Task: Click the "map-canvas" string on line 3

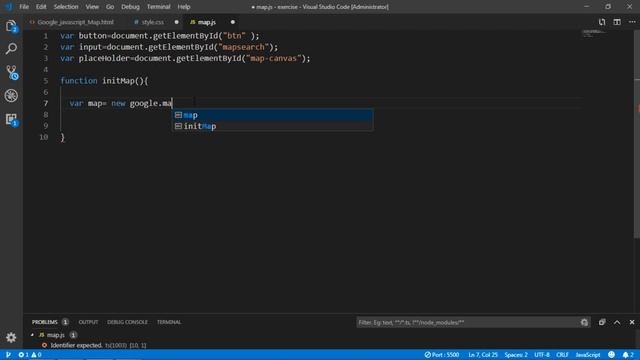Action: tap(273, 58)
